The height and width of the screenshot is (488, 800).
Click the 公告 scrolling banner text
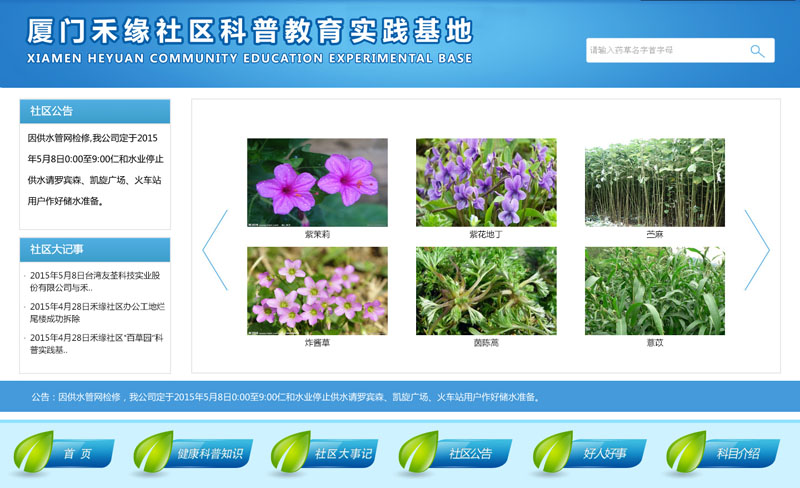click(x=286, y=397)
